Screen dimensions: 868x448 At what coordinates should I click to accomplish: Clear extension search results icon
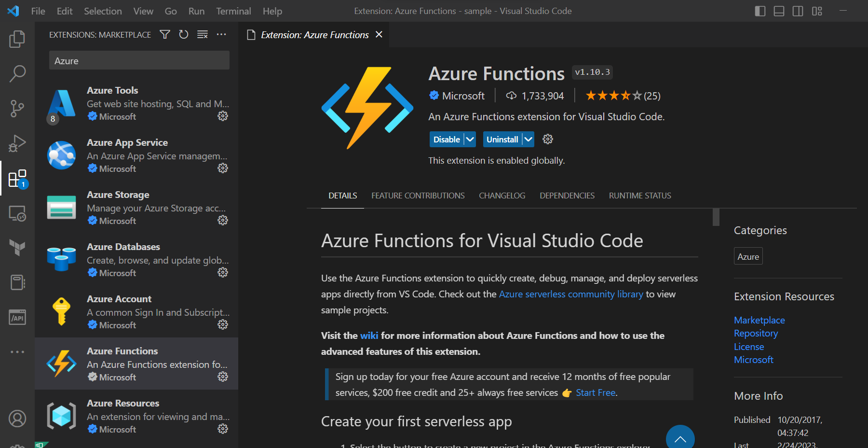pos(202,34)
